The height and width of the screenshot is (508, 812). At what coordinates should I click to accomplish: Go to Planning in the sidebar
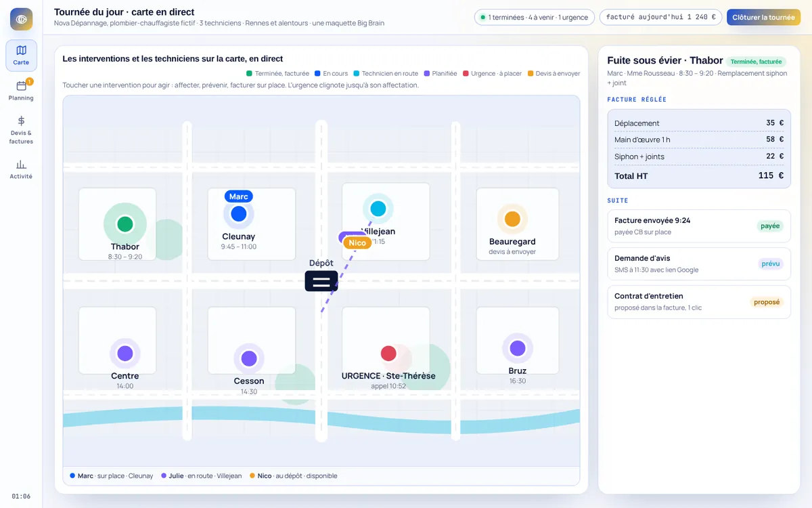(x=21, y=90)
